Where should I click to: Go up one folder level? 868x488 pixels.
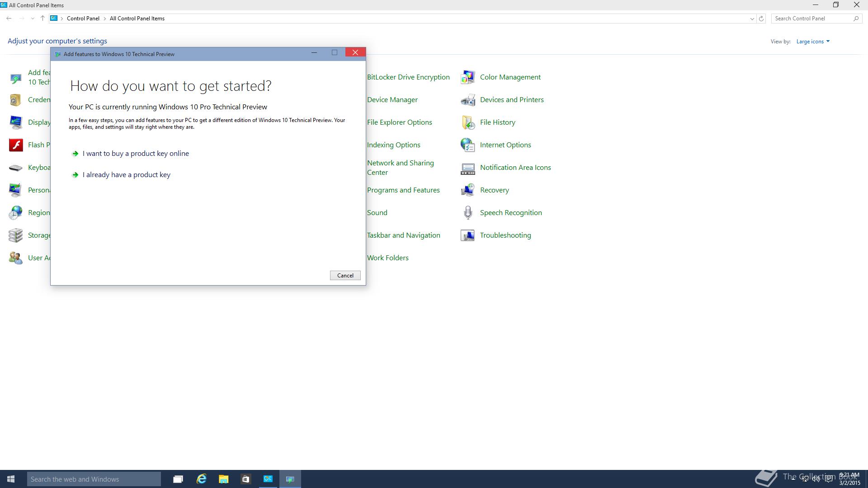pos(42,19)
